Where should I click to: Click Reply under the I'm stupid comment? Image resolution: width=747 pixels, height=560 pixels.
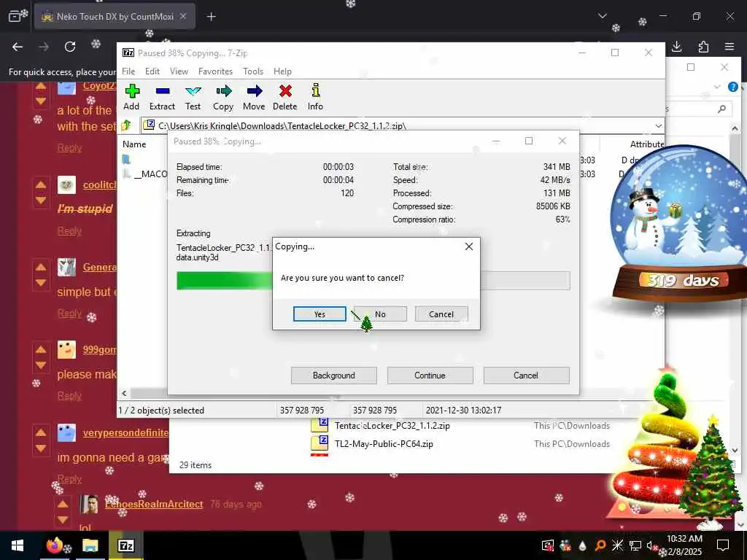(x=69, y=231)
